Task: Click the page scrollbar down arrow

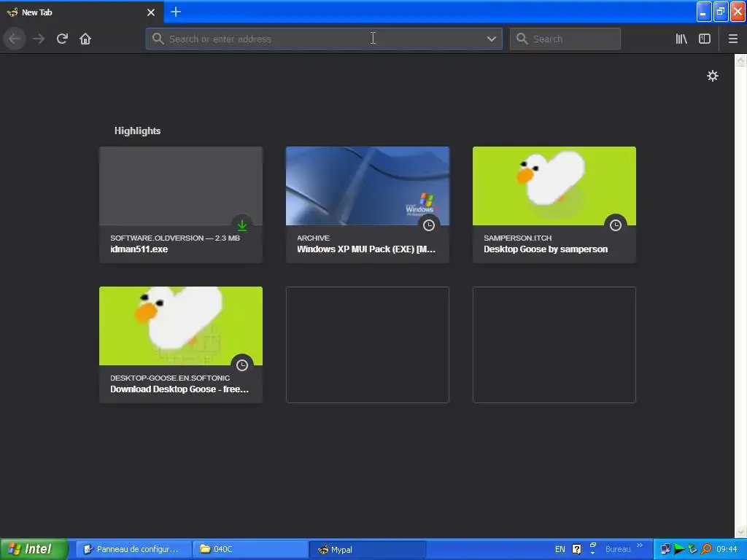Action: tap(741, 532)
